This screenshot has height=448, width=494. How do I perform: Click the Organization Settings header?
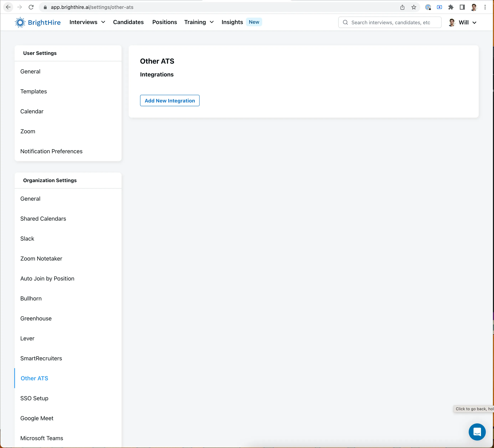[50, 180]
